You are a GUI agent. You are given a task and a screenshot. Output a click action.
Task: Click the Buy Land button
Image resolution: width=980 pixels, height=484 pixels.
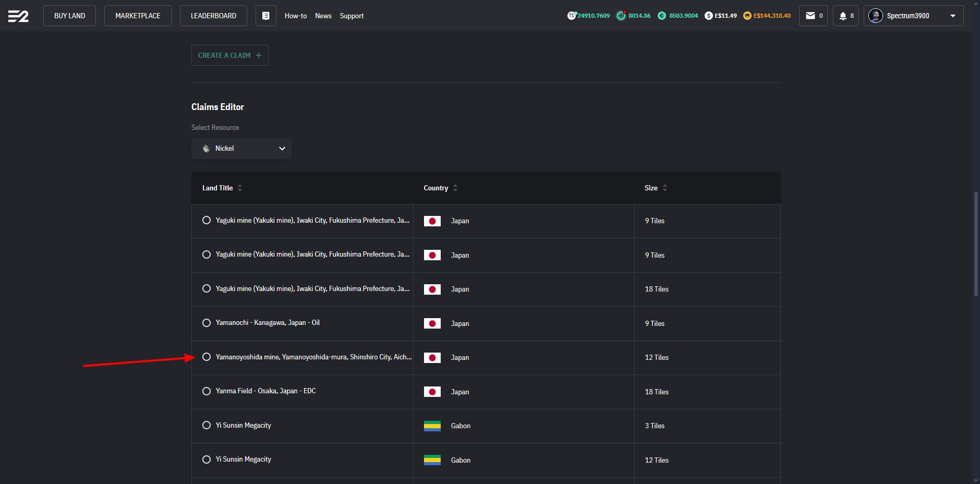[x=69, y=16]
